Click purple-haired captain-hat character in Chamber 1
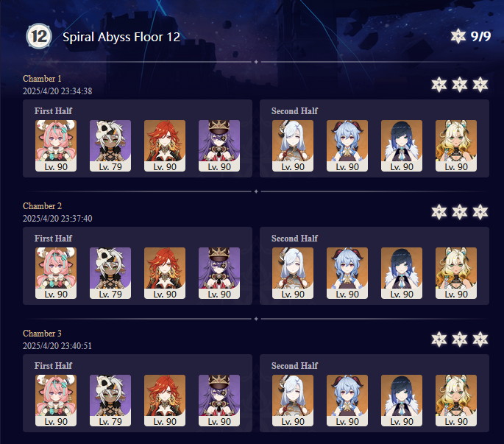 click(219, 146)
